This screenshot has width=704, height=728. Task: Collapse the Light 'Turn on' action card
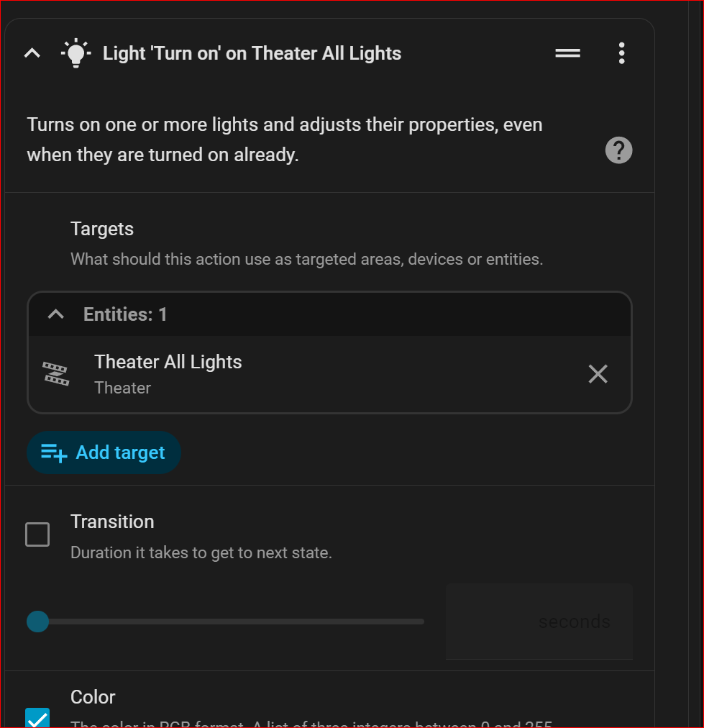coord(32,53)
